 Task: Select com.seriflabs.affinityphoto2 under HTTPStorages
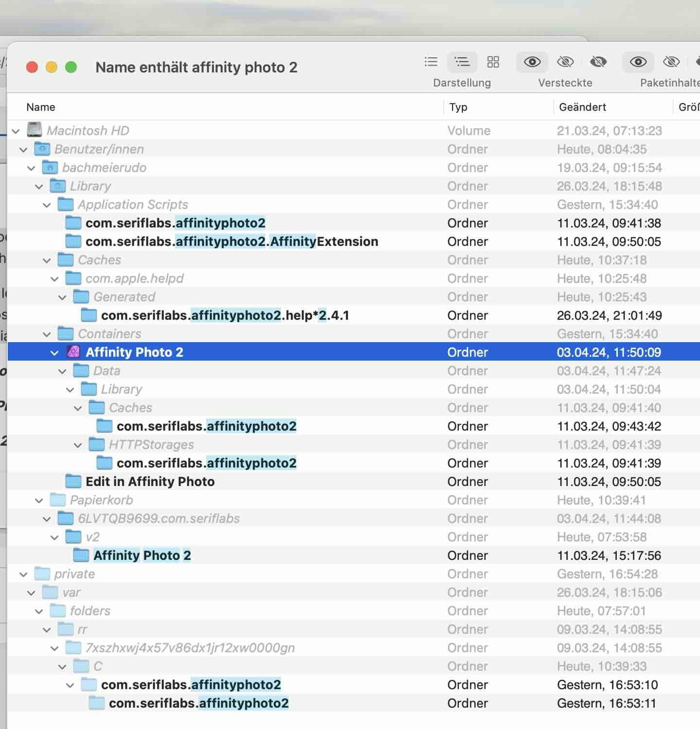(x=353, y=463)
